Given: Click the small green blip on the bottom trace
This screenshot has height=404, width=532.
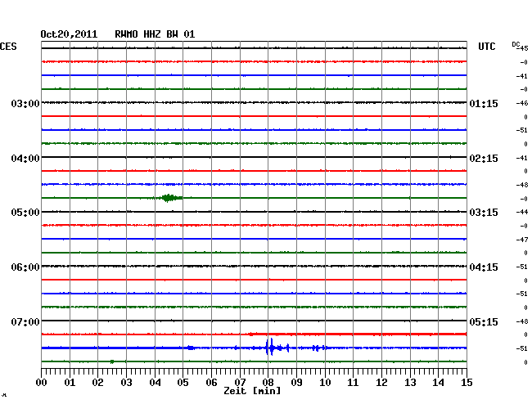Looking at the screenshot, I should tap(112, 361).
